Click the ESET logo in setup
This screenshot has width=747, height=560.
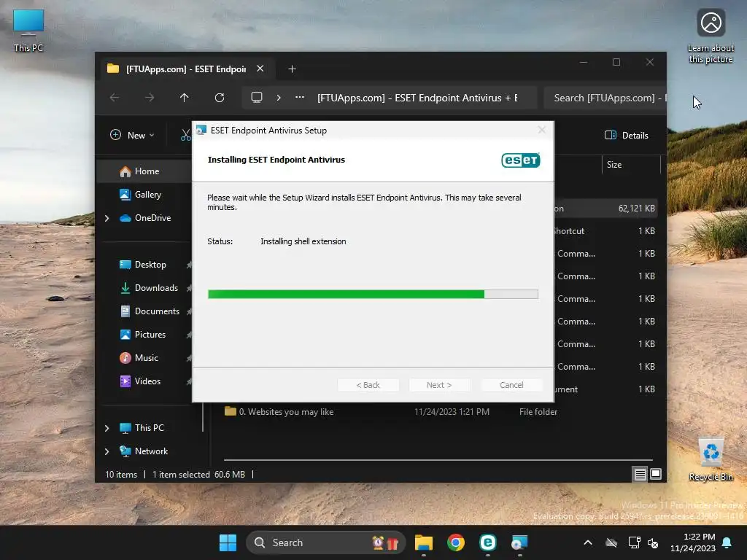click(521, 160)
